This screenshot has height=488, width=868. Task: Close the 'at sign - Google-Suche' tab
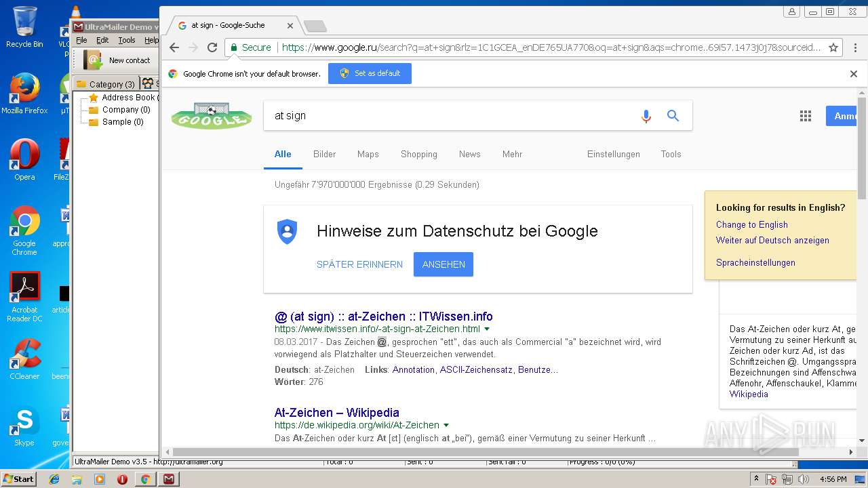(x=290, y=26)
